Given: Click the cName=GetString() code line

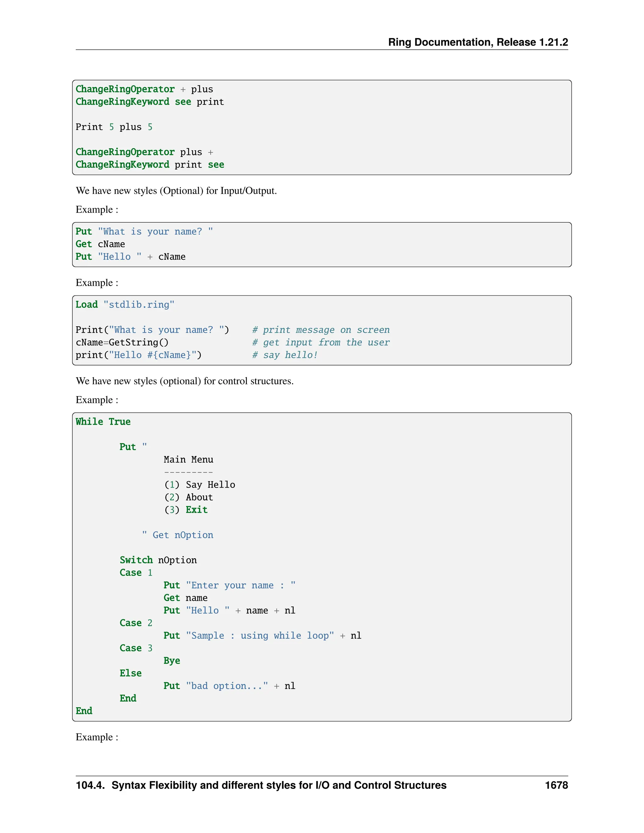Looking at the screenshot, I should [x=122, y=343].
